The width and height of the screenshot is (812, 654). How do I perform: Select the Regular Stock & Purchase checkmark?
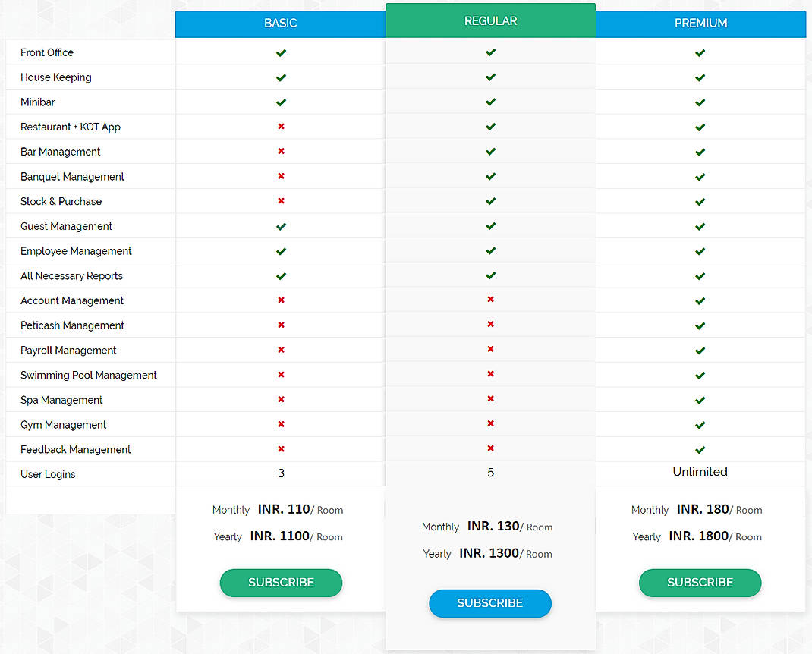(x=490, y=201)
